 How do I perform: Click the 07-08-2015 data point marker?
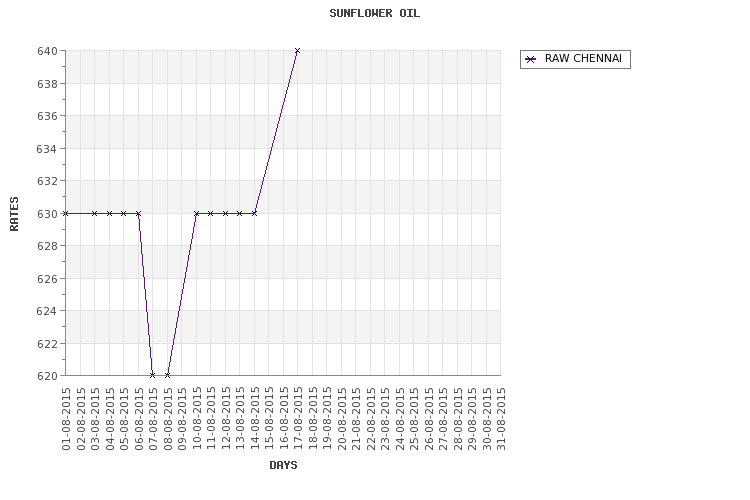point(153,375)
